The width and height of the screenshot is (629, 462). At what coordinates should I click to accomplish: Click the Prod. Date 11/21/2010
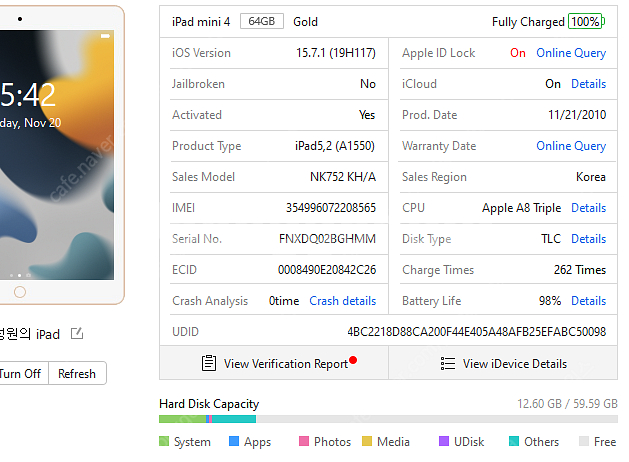coord(577,115)
